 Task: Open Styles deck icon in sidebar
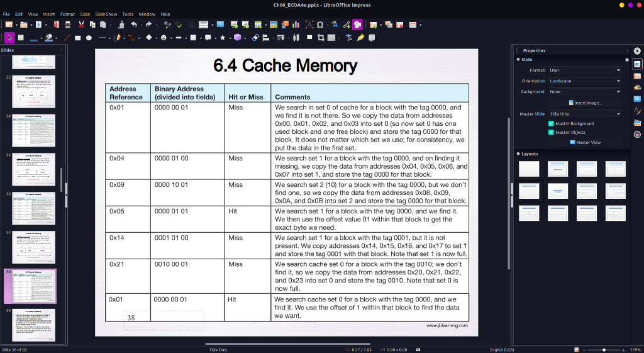pyautogui.click(x=637, y=111)
